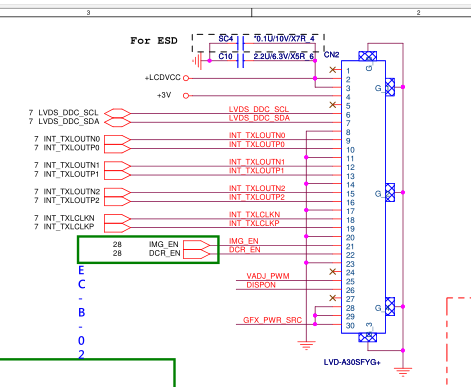This screenshot has width=471, height=387.
Task: Click the +3V power terminal circle
Action: [186, 96]
